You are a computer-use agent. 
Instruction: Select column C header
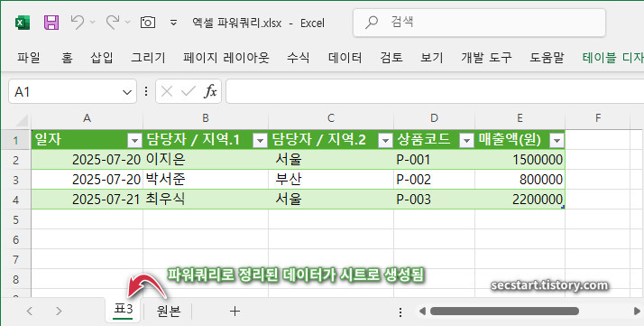[x=331, y=118]
